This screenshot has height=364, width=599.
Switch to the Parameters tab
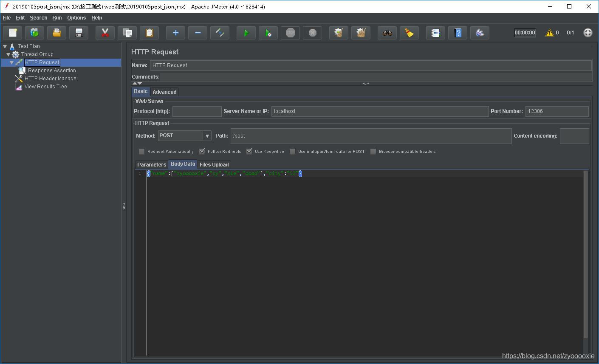(x=152, y=165)
